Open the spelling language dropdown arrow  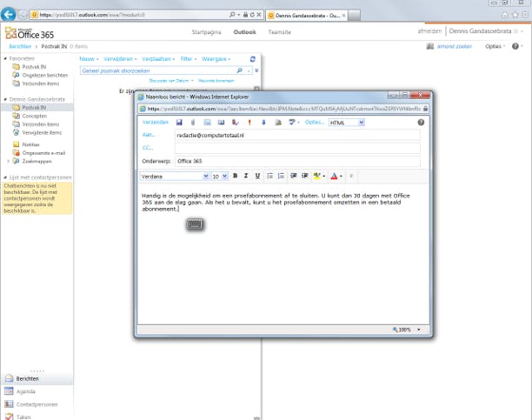click(x=298, y=123)
